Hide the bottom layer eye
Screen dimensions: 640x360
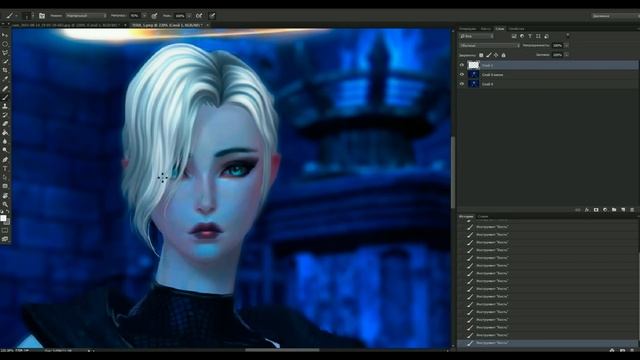[462, 84]
